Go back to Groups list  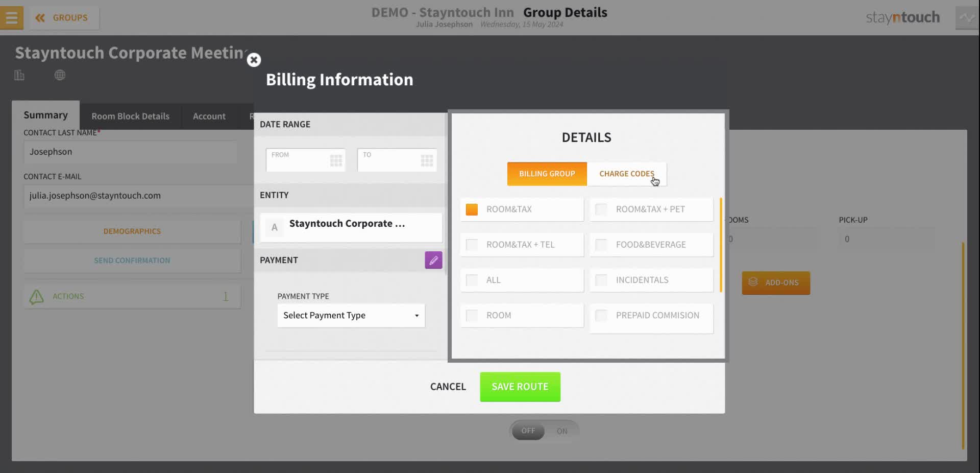point(64,18)
